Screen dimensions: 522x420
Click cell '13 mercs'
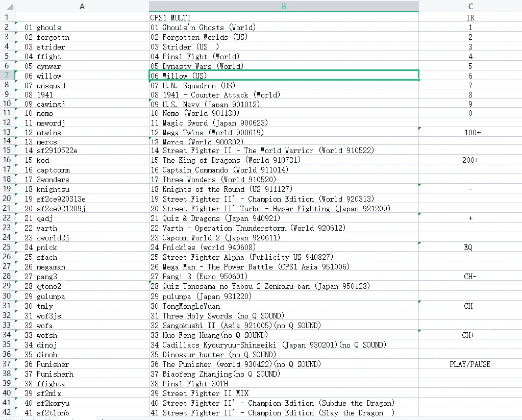[x=82, y=141]
